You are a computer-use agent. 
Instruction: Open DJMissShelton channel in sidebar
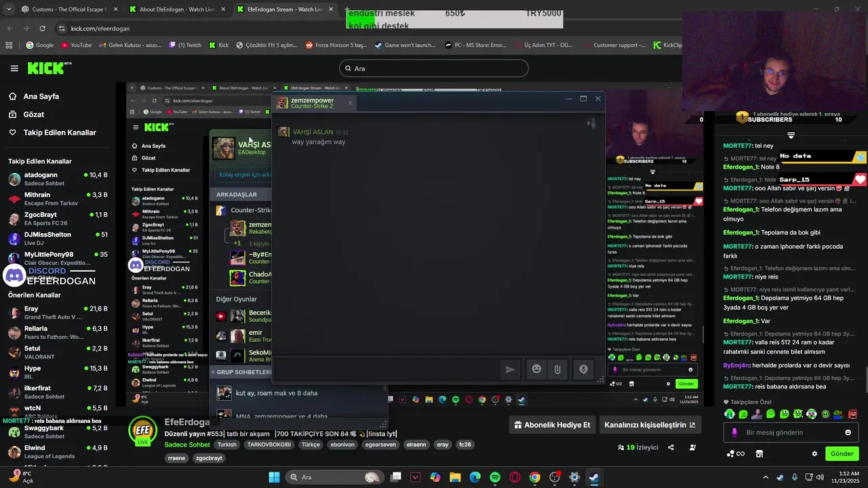pos(57,239)
